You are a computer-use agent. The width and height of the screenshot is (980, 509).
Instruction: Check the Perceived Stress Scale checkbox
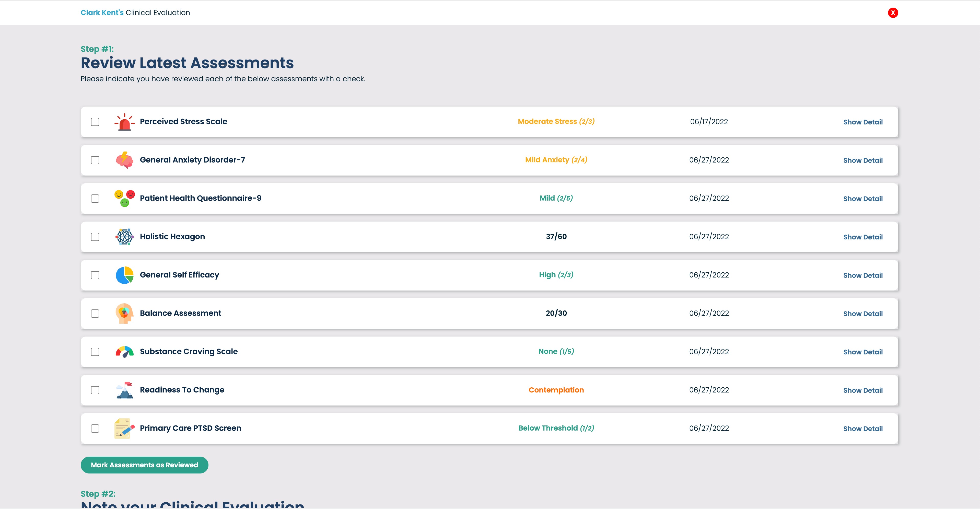click(x=95, y=122)
